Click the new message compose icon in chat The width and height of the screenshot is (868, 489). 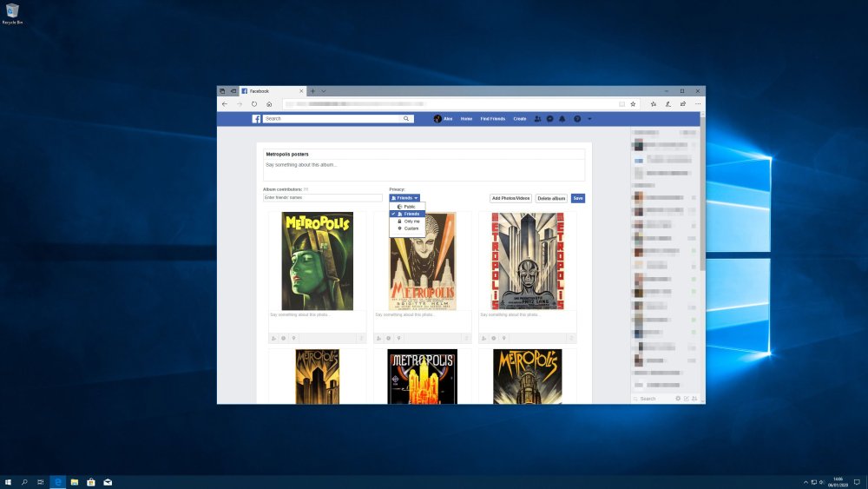pyautogui.click(x=687, y=398)
